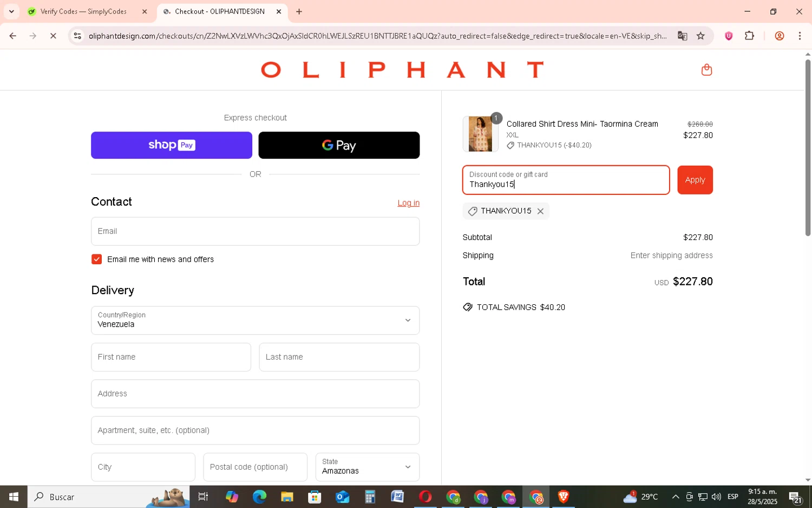
Task: Click the Address field
Action: (x=255, y=394)
